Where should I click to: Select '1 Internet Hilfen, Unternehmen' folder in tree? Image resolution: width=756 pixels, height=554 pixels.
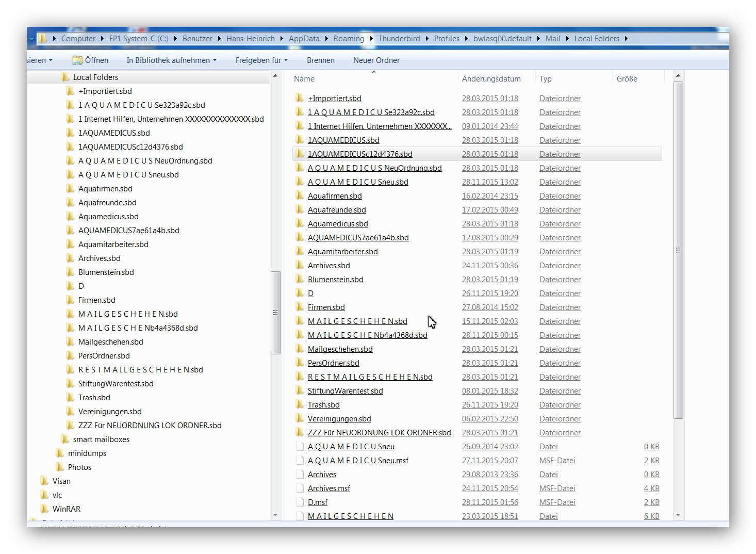coord(171,119)
